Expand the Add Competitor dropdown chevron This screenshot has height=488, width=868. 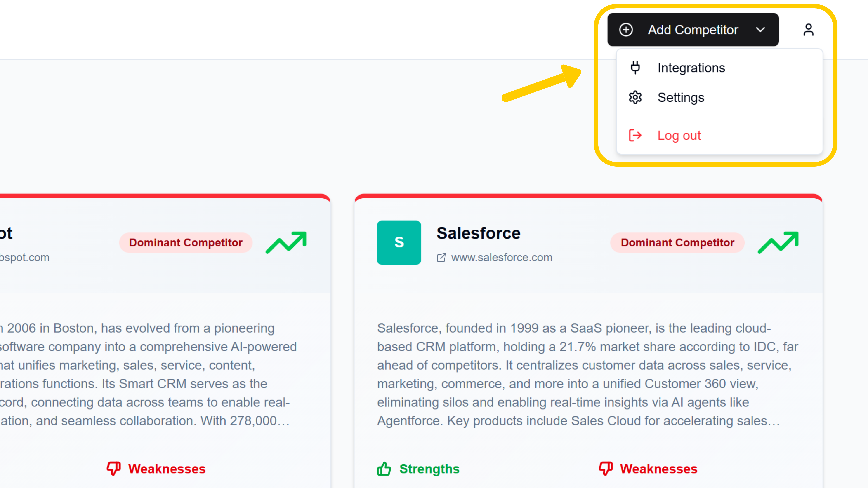[760, 30]
